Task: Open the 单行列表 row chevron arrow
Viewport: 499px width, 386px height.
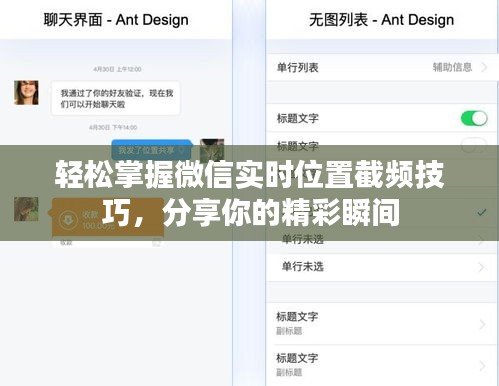Action: click(x=484, y=67)
